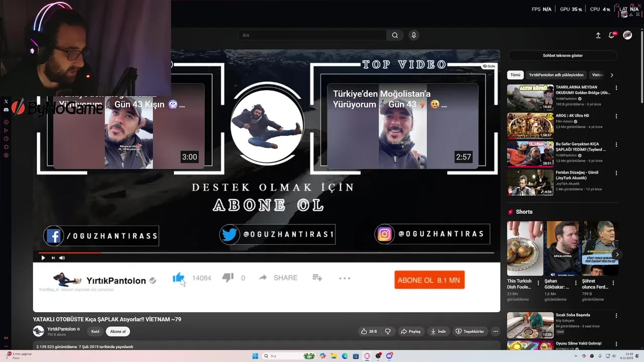The height and width of the screenshot is (362, 644).
Task: Like the video showing 38 B
Action: click(x=369, y=331)
